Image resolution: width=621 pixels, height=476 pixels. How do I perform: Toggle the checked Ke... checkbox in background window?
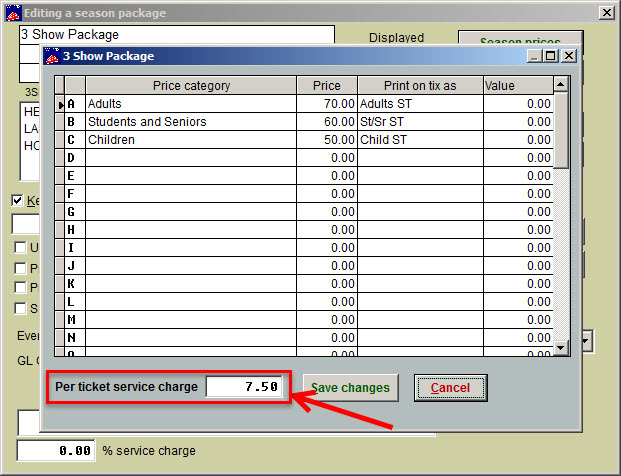(x=17, y=200)
